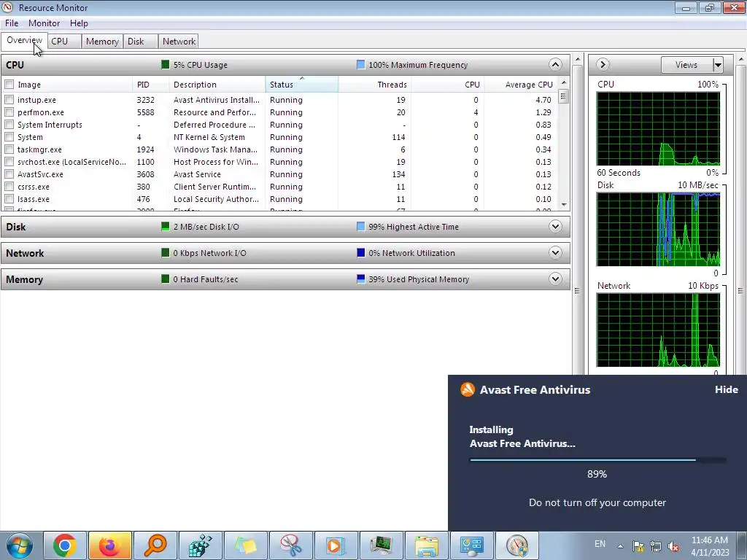Open the Action Center flag tray icon
The width and height of the screenshot is (747, 560).
(x=638, y=546)
